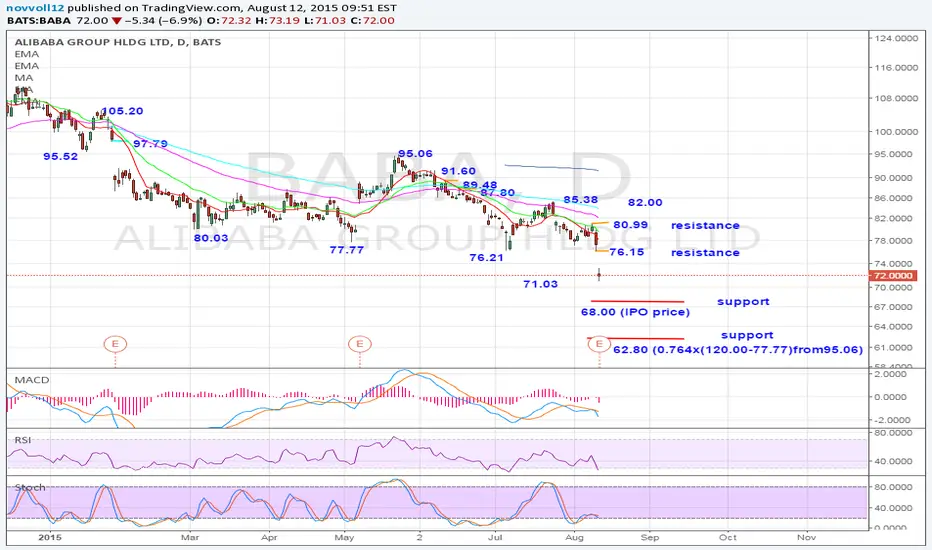Click the 86.0000 price axis label
This screenshot has height=550, width=932.
[893, 198]
